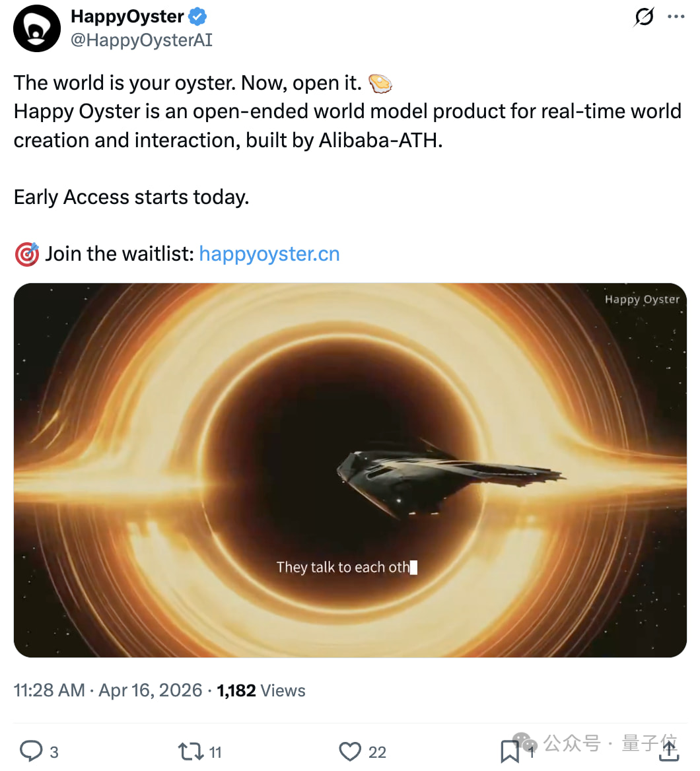Click the HappyOyster display name
Image resolution: width=700 pixels, height=771 pixels.
click(x=127, y=17)
